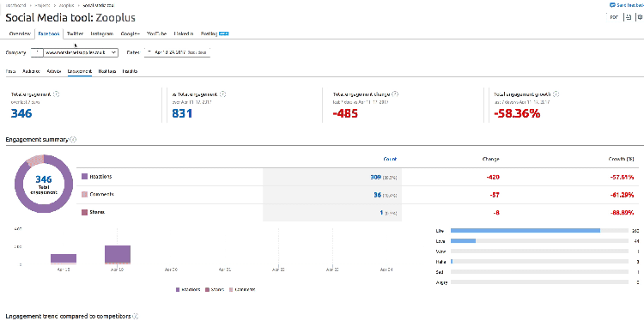Select the Facebook tab

48,33
